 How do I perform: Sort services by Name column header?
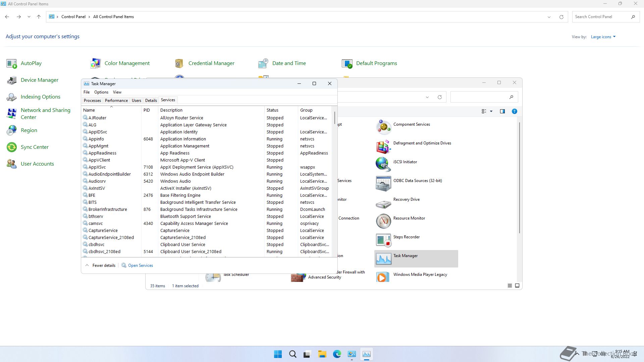111,110
